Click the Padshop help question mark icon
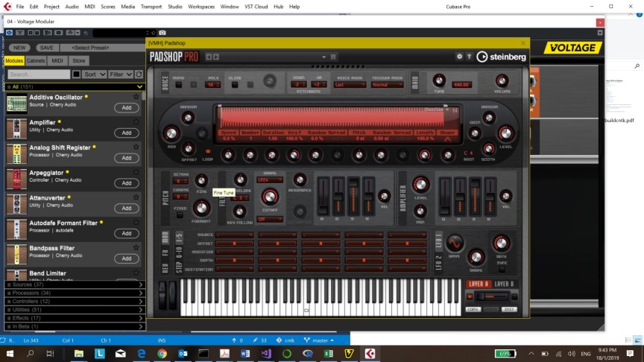Screen dimensions: 644x362 469,57
